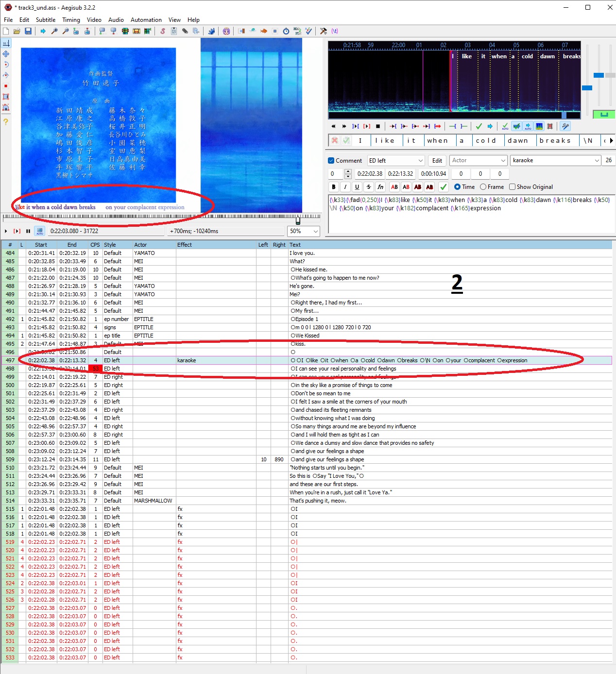Open the ED left style dropdown

pyautogui.click(x=421, y=161)
